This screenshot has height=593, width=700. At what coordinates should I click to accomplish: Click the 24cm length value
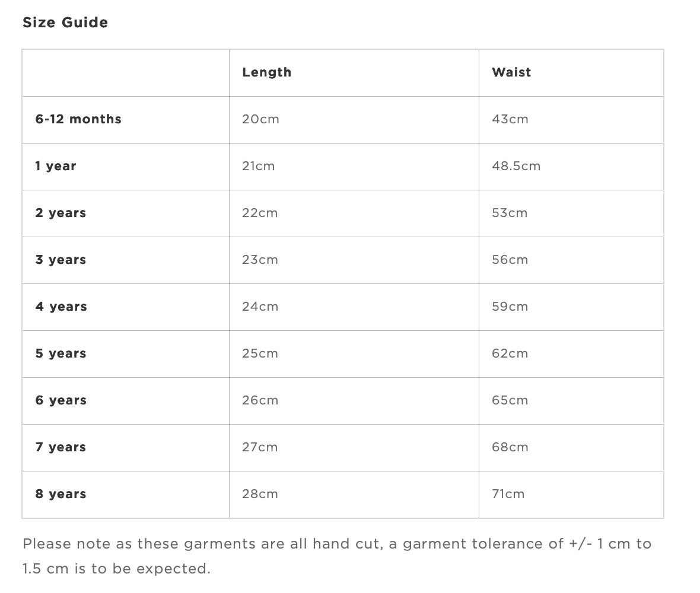[260, 307]
